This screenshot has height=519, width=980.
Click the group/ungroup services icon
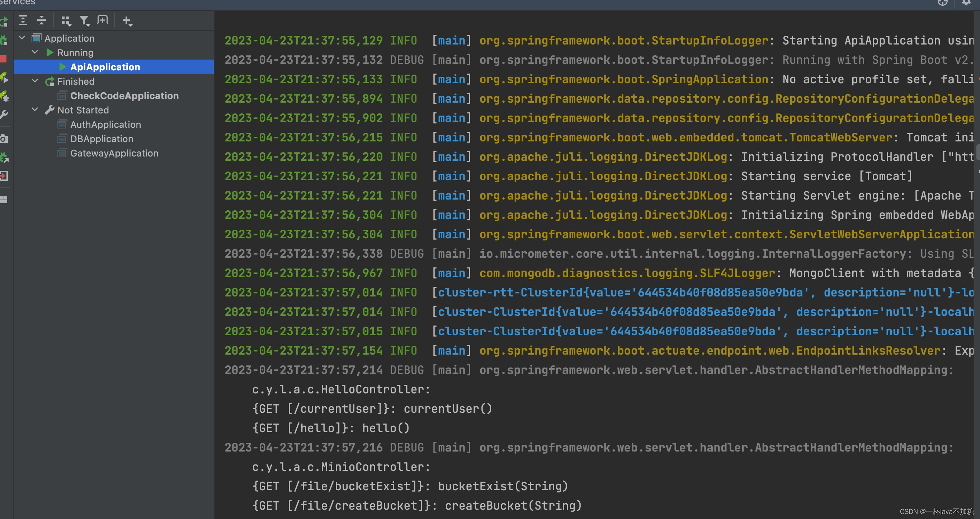click(65, 22)
